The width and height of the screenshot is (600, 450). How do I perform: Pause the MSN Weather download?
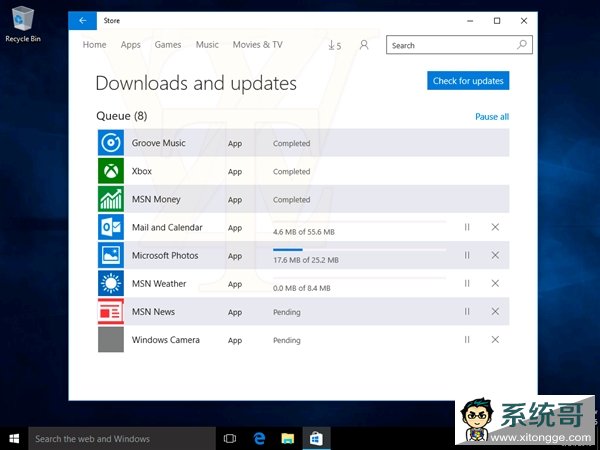tap(467, 283)
